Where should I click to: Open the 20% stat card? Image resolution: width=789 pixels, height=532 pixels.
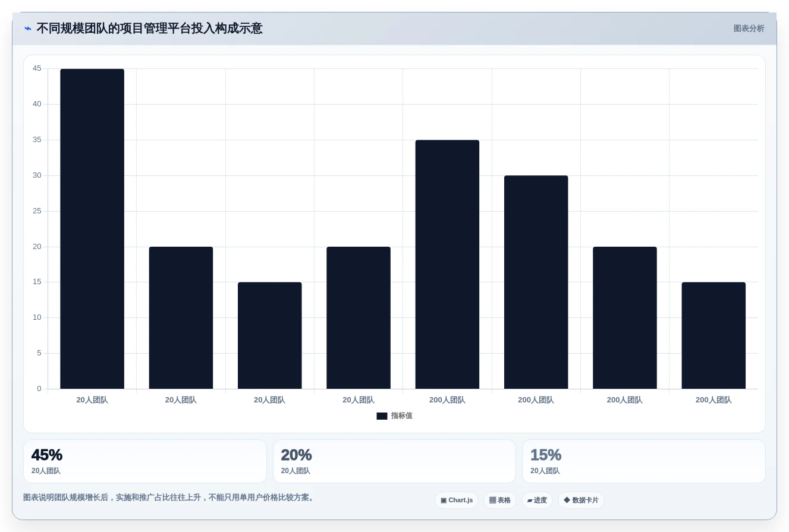pos(394,461)
